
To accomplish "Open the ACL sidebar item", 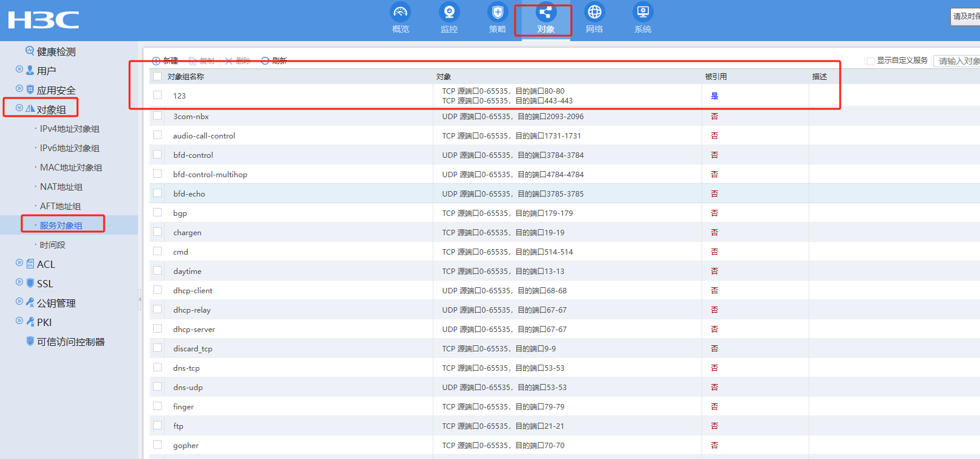I will [46, 265].
